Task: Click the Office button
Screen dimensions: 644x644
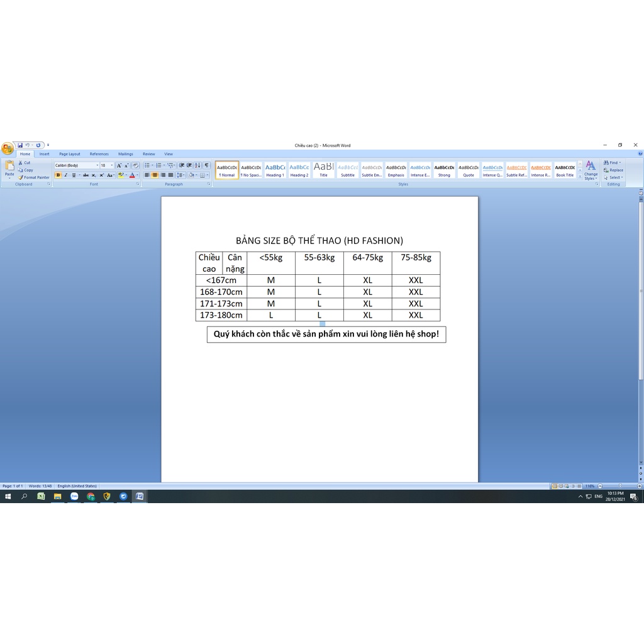Action: pyautogui.click(x=7, y=148)
